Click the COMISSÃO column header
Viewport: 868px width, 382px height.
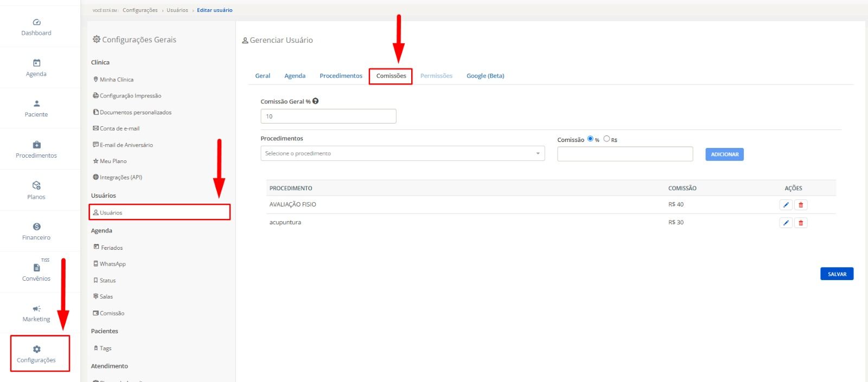coord(682,188)
